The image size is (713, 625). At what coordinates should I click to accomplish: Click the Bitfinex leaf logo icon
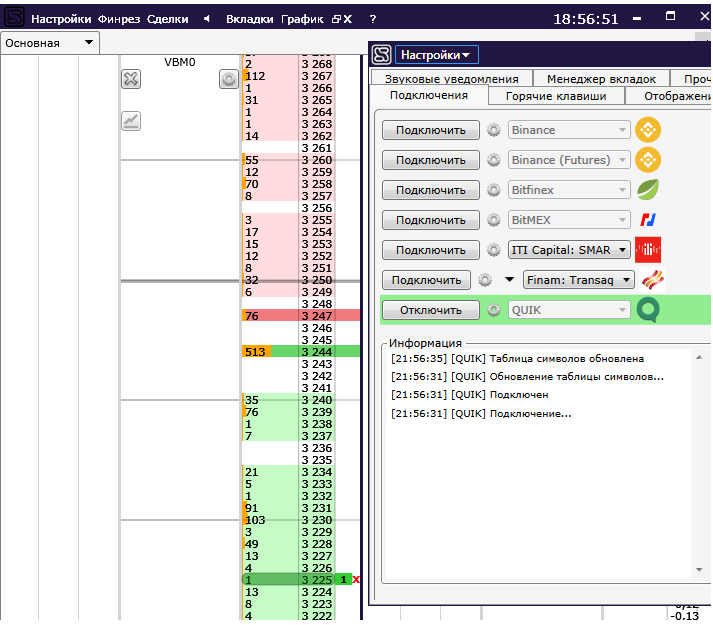pyautogui.click(x=649, y=190)
